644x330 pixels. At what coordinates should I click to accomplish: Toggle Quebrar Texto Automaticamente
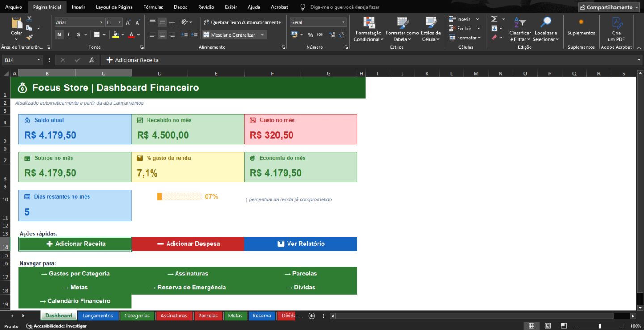pyautogui.click(x=242, y=22)
